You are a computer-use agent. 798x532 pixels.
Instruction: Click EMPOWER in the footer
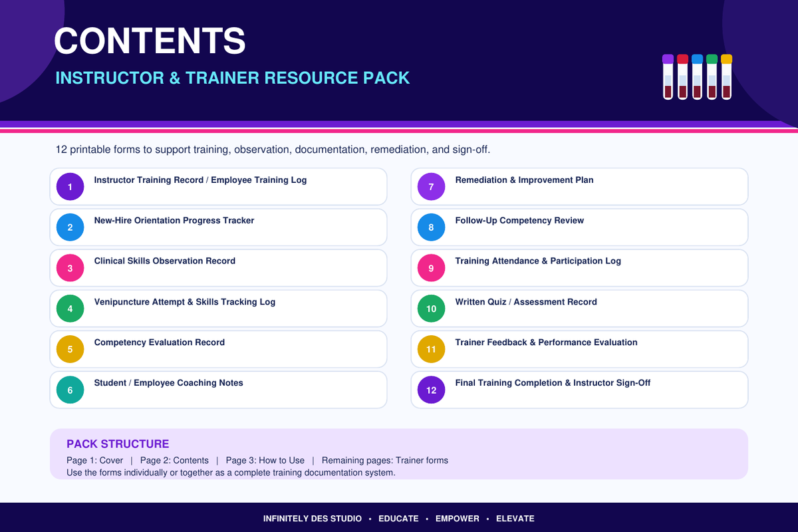pyautogui.click(x=458, y=519)
